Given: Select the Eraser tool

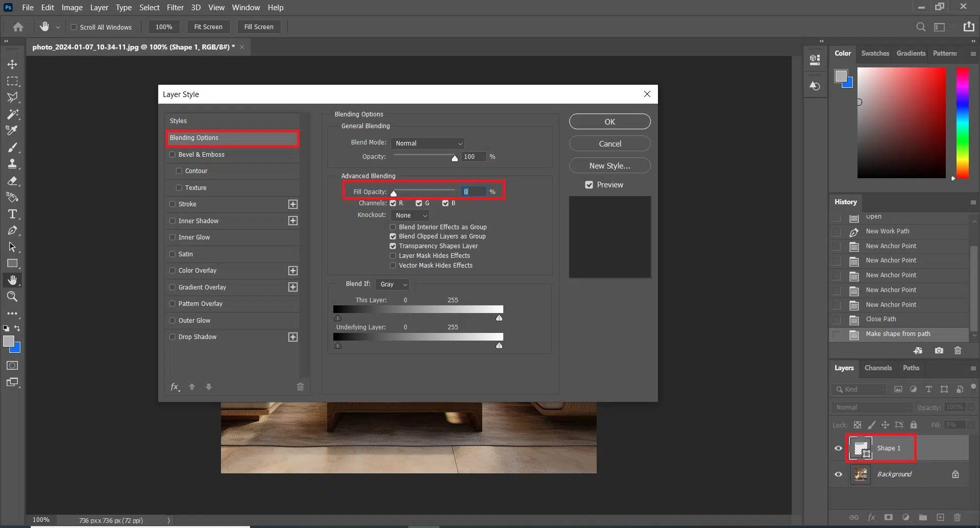Looking at the screenshot, I should coord(12,181).
